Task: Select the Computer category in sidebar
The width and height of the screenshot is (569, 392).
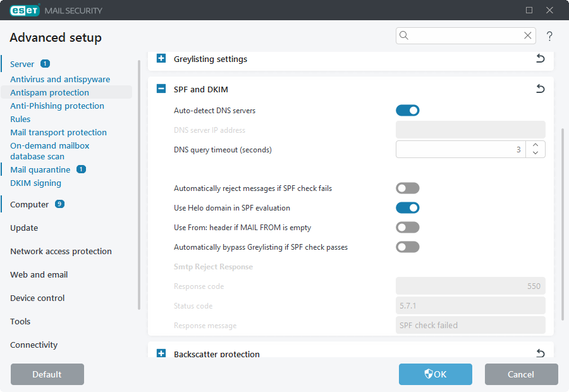Action: 29,204
